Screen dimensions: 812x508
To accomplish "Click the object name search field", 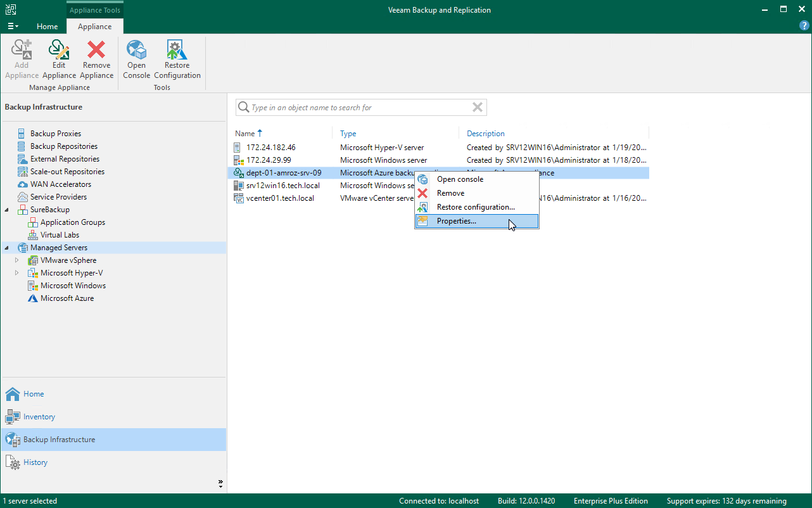I will point(361,108).
